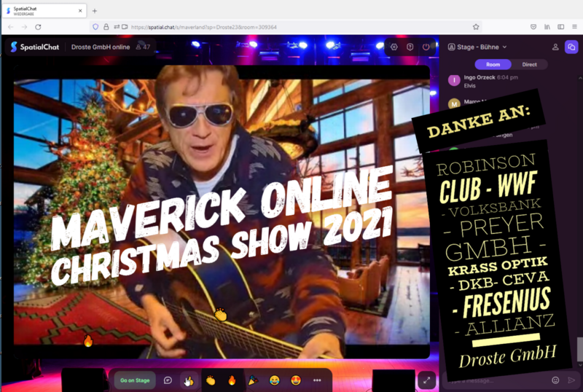Screen dimensions: 583x392
Task: Open SpatialChat settings gear
Action: 394,47
